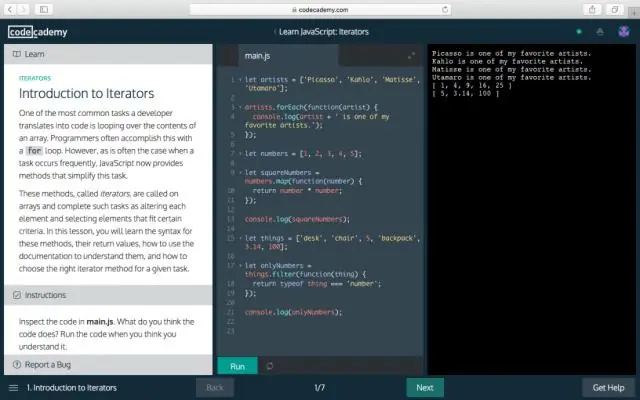
Task: Expand the Introduction to Iterators syllabus
Action: [69, 387]
